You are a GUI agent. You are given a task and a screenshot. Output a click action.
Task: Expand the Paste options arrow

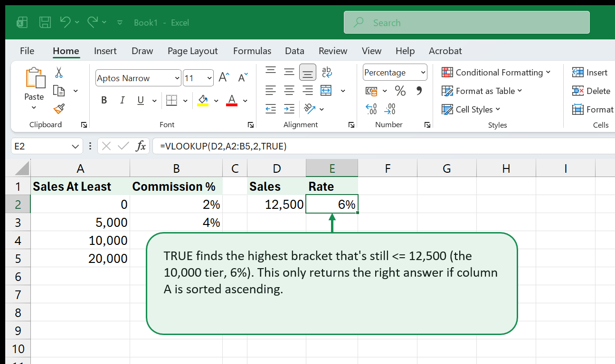[34, 108]
